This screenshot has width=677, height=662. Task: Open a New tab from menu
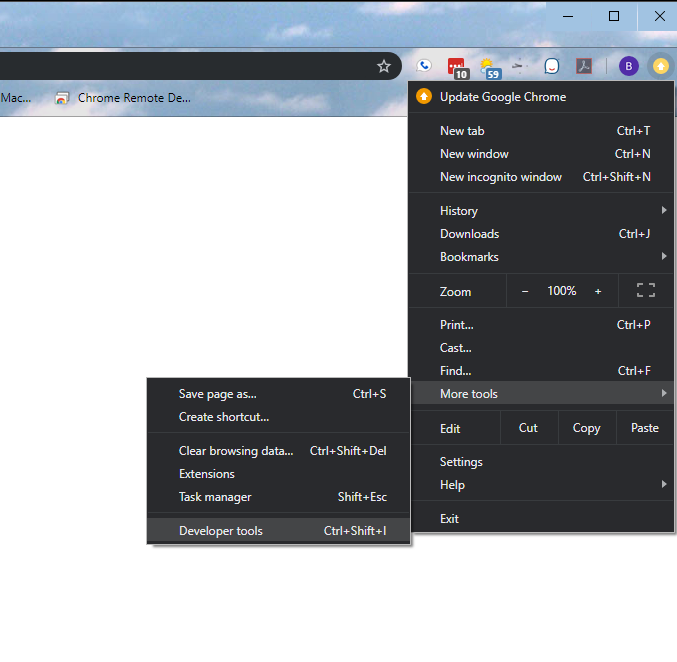click(x=541, y=131)
